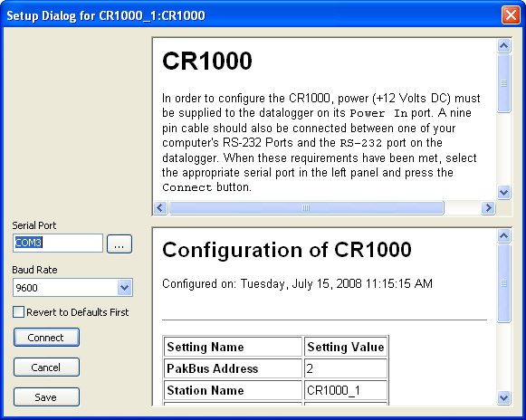The height and width of the screenshot is (420, 526).
Task: Click the horizontal scrollbar thumb in help panel
Action: coord(306,207)
